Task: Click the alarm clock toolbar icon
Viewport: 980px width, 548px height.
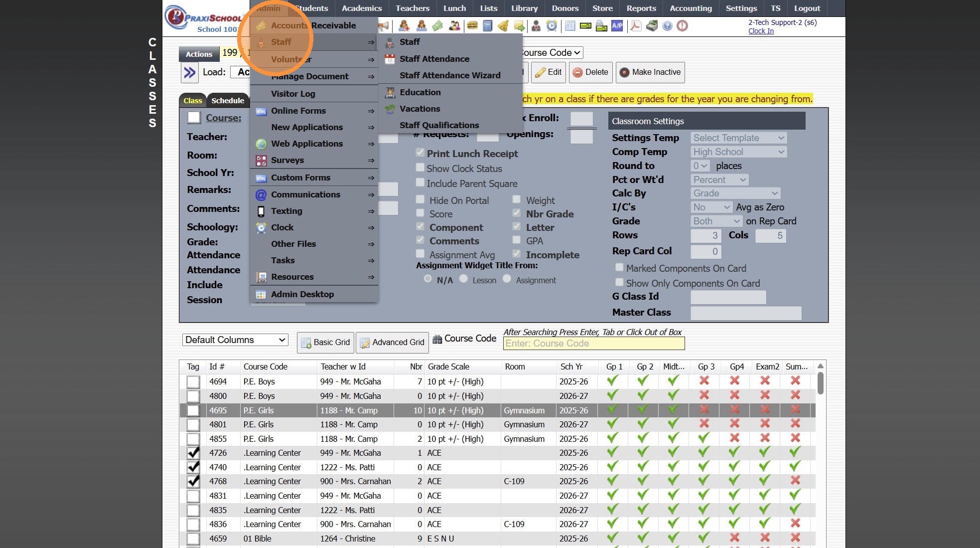Action: (552, 26)
